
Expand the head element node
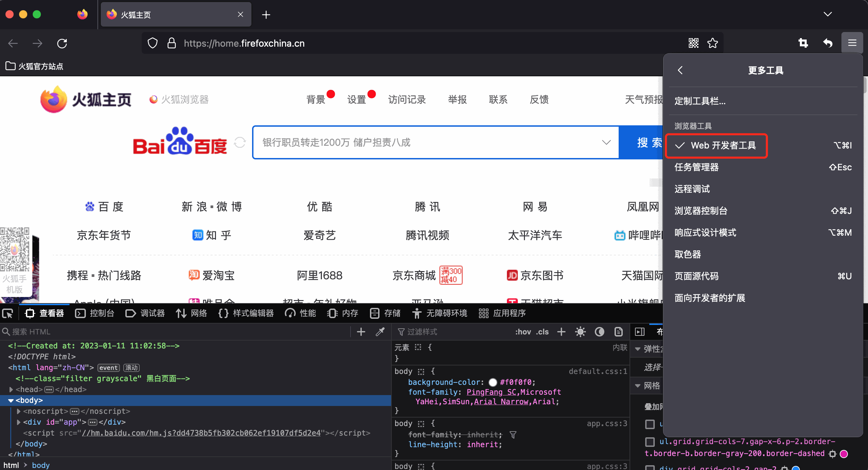[11, 389]
